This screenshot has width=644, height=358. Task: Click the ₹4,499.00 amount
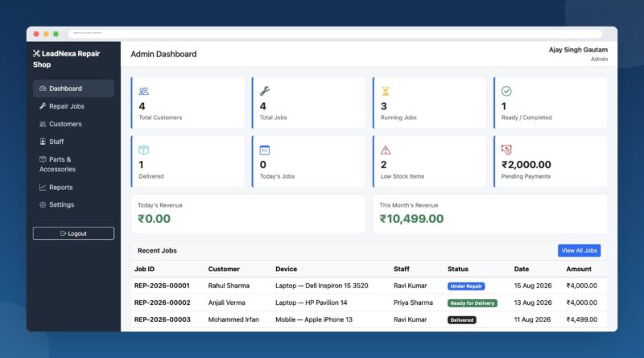581,319
